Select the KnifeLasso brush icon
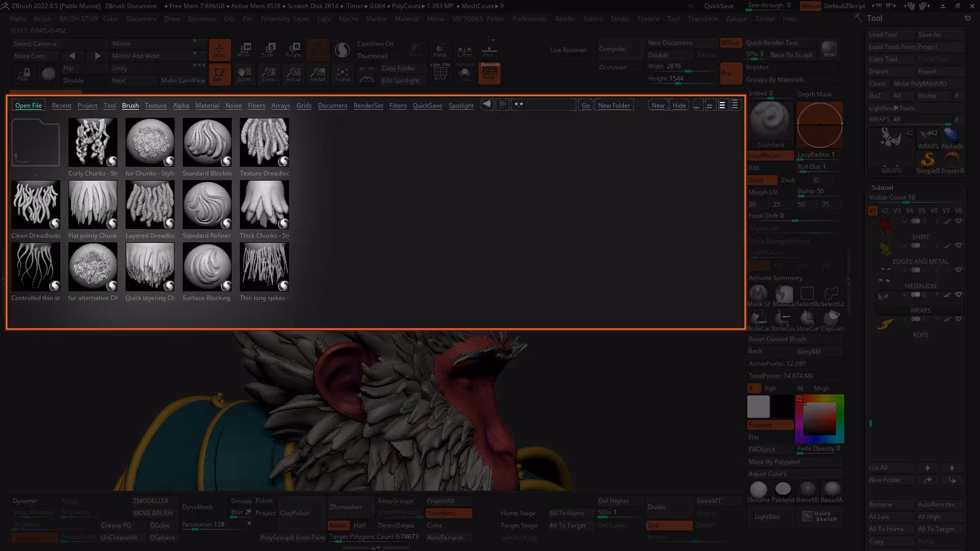The height and width of the screenshot is (551, 980). coord(759,320)
